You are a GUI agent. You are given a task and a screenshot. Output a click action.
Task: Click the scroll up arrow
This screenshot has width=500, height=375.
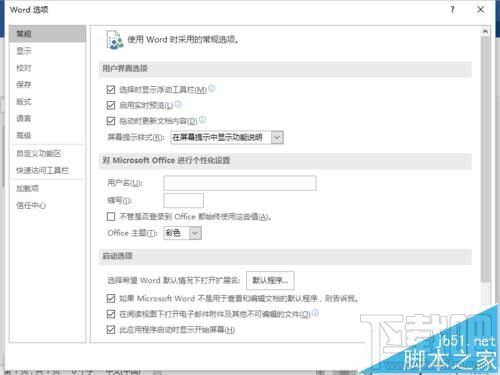(x=485, y=32)
